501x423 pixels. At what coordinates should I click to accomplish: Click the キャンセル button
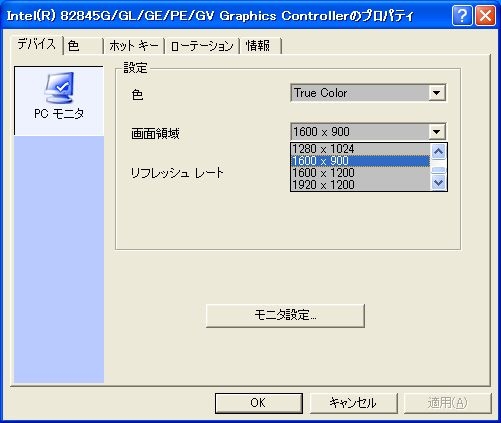(354, 403)
